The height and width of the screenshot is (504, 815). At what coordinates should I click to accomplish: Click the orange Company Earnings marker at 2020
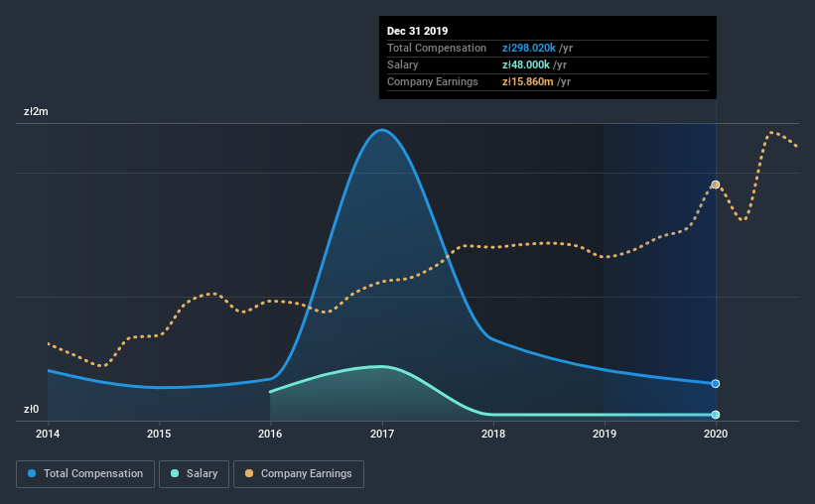[x=716, y=185]
